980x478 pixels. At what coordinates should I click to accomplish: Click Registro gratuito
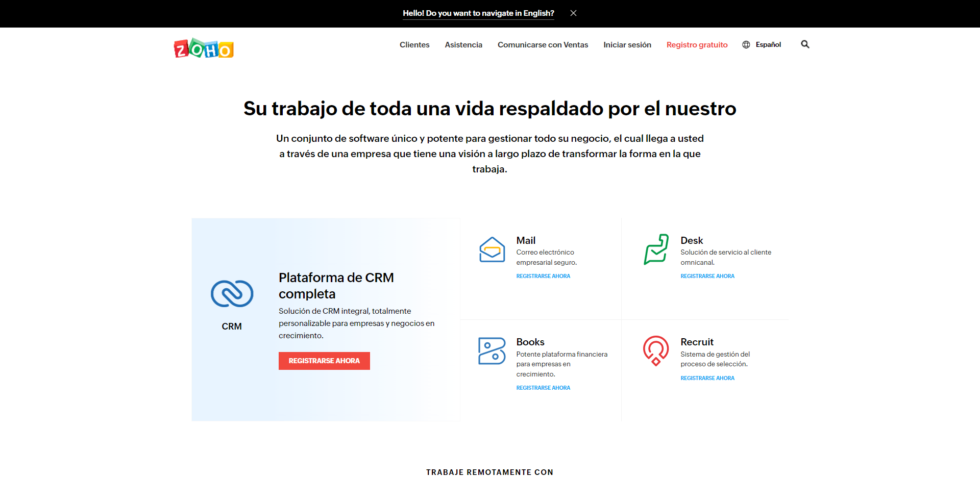click(x=697, y=45)
